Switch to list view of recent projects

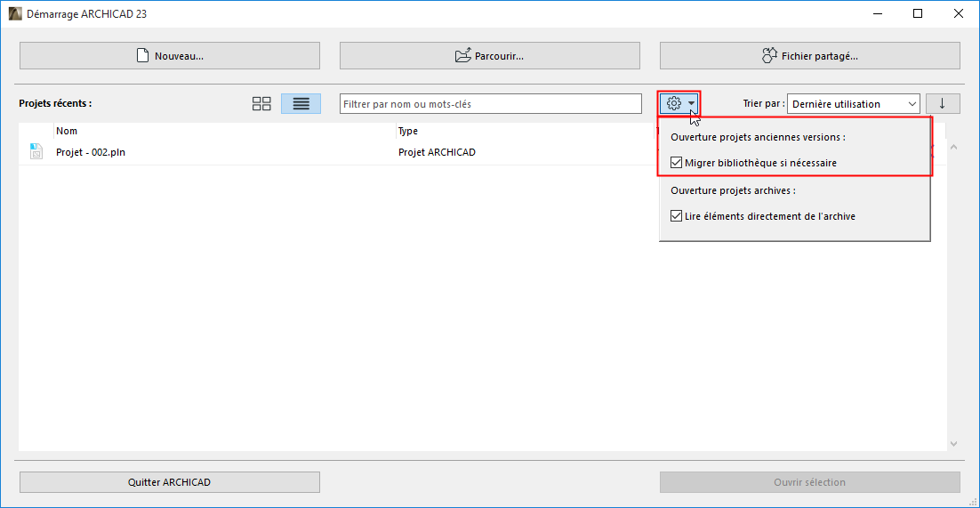click(x=301, y=104)
